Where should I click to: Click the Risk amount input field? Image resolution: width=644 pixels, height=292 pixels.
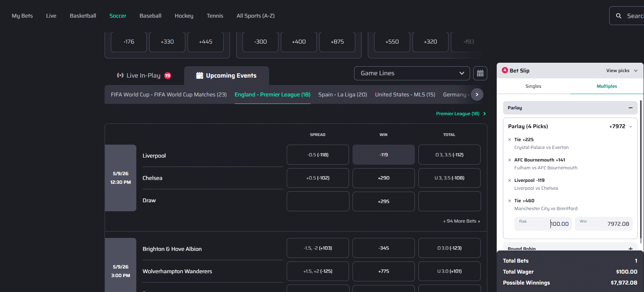point(543,224)
